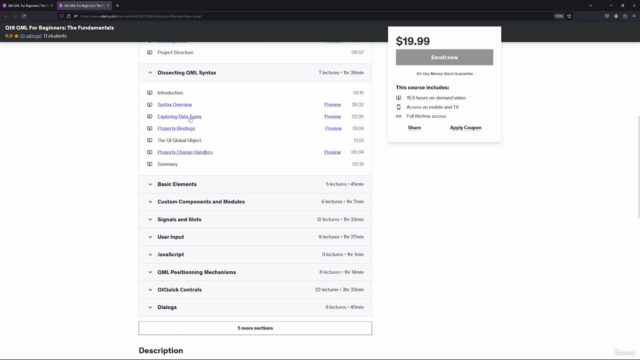Click the page vertical scrollbar thumb
640x360 pixels.
[x=638, y=167]
